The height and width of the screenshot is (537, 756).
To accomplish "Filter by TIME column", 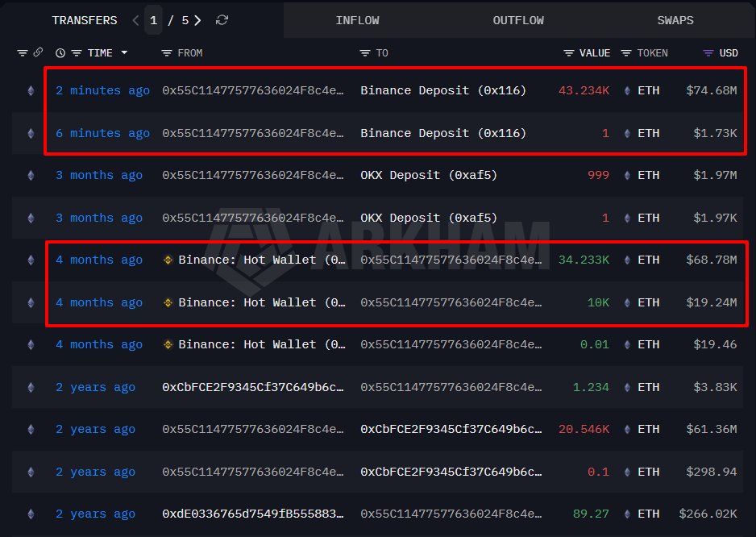I will [x=77, y=53].
